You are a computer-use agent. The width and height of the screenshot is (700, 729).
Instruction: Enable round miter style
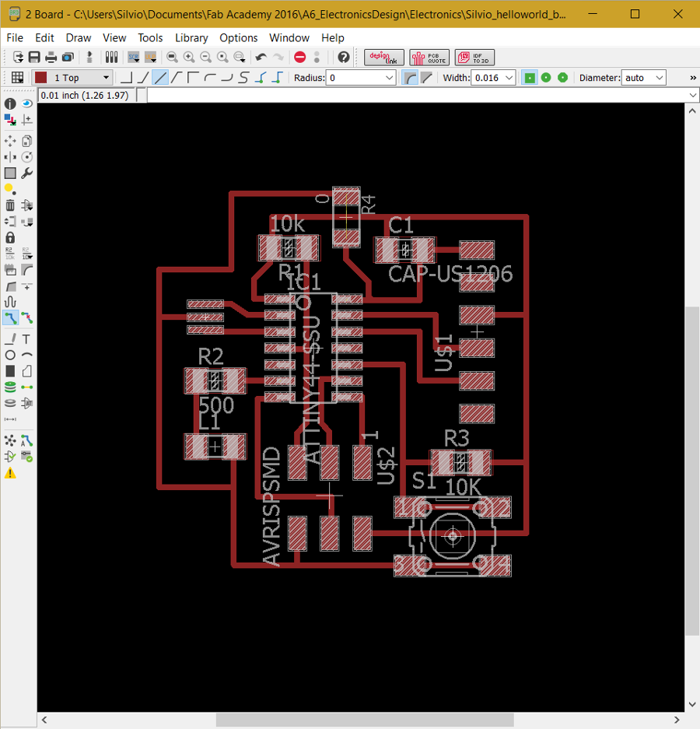pos(410,78)
